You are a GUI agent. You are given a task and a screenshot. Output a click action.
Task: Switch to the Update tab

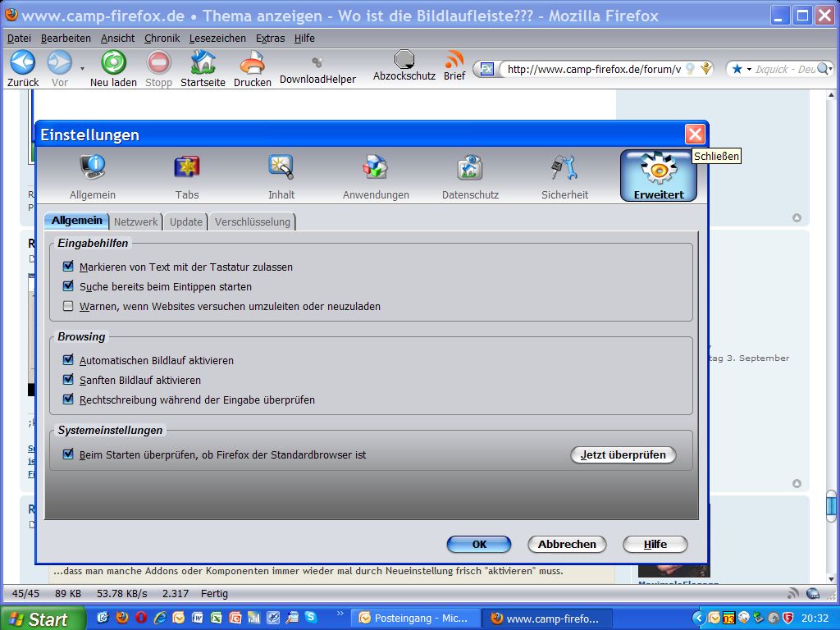point(186,221)
